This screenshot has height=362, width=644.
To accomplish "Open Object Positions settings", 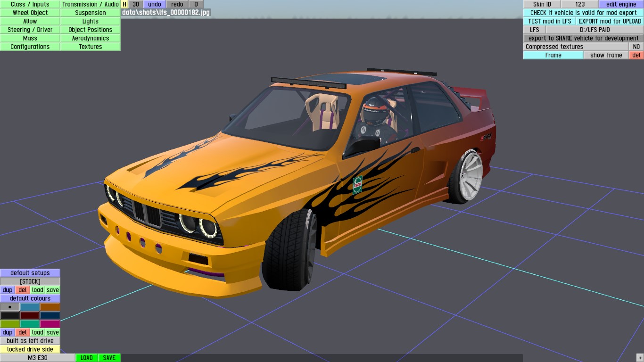I will click(x=91, y=30).
